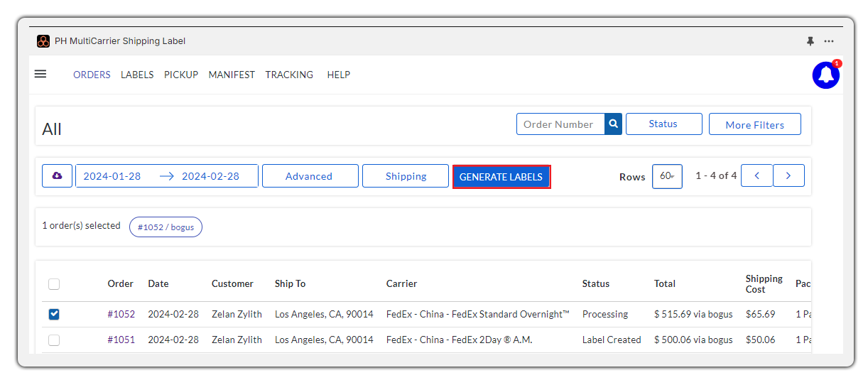Screen dimensions: 868x385
Task: Click the PH MultiCarrier app logo icon
Action: point(43,41)
